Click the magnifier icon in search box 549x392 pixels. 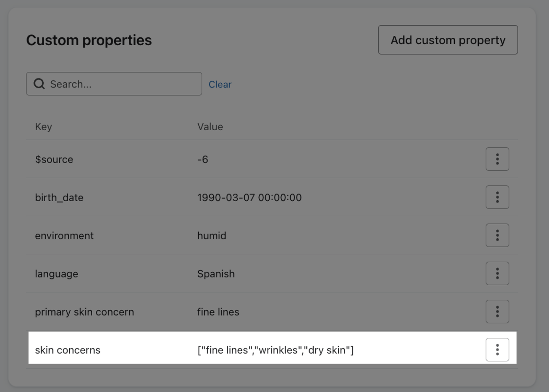click(39, 84)
